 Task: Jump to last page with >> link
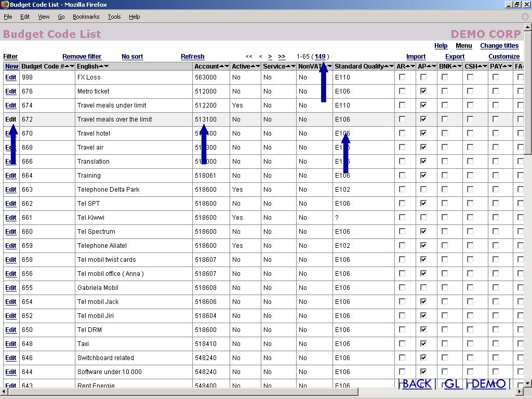282,57
